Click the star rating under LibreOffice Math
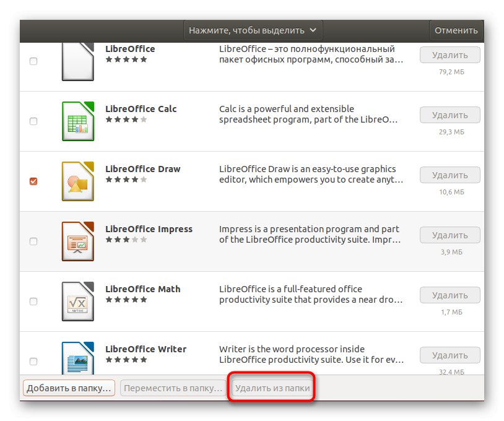 click(x=126, y=300)
